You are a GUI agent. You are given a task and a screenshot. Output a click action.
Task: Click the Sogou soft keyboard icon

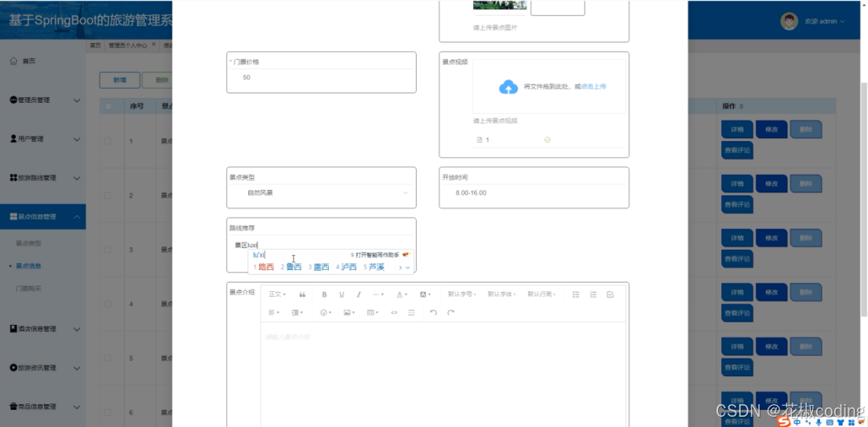pyautogui.click(x=829, y=422)
